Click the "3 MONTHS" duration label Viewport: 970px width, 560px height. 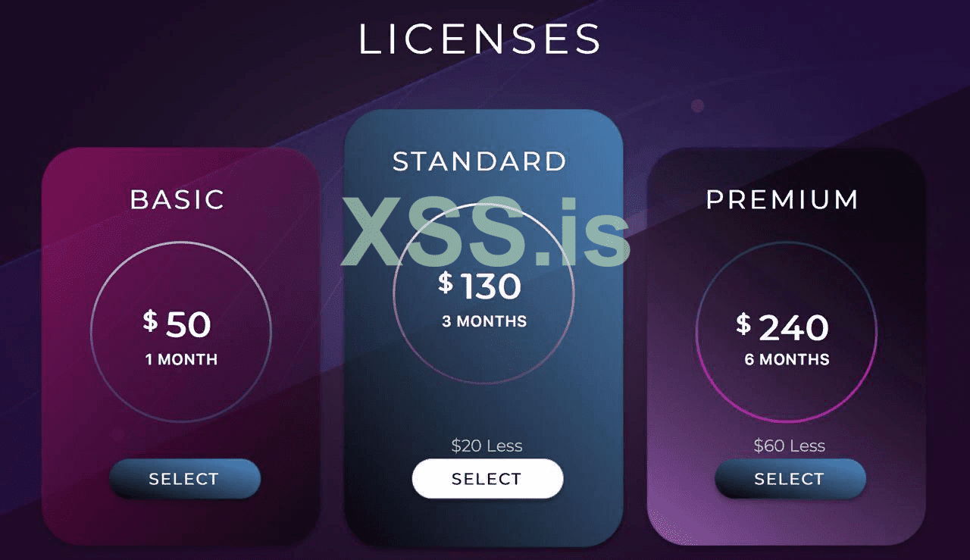484,321
